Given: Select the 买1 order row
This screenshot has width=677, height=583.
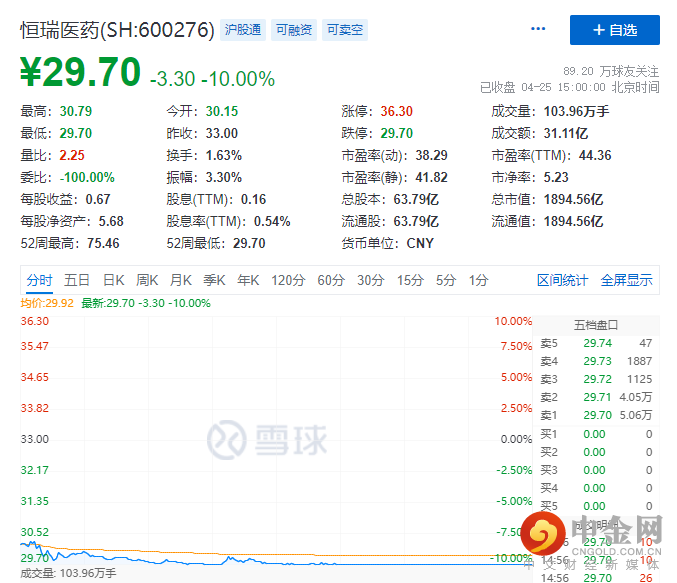Looking at the screenshot, I should point(596,434).
